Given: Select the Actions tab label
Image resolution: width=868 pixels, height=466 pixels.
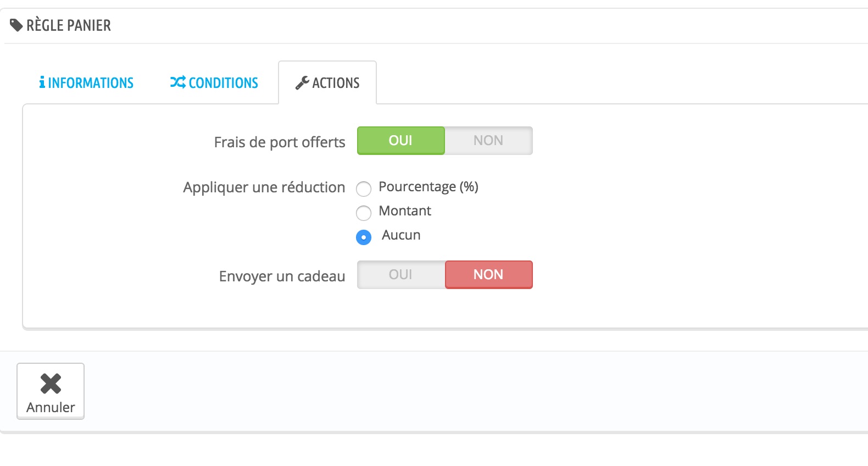Looking at the screenshot, I should coord(336,83).
